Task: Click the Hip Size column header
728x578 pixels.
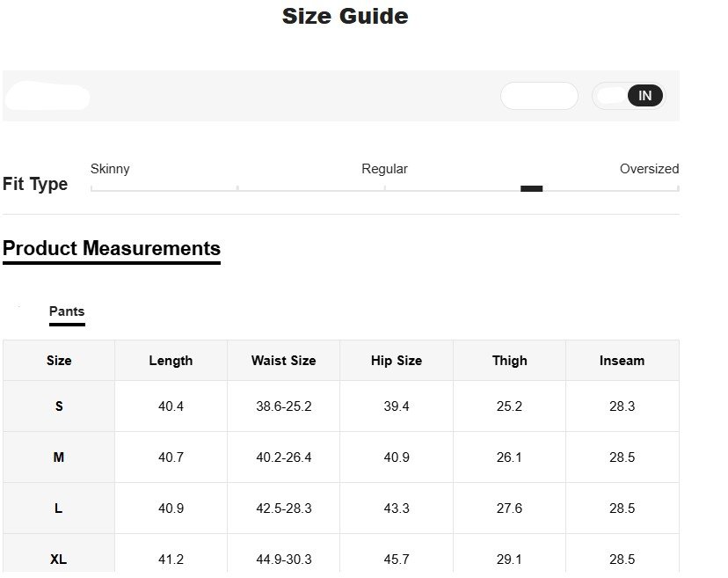Action: (397, 361)
